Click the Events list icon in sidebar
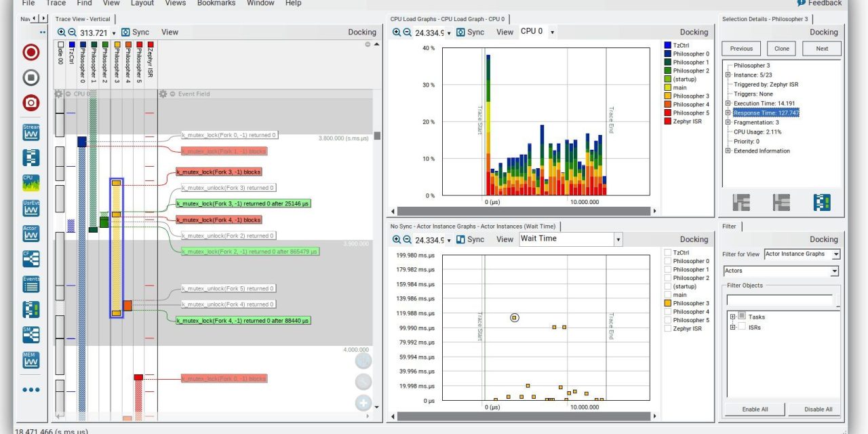868x434 pixels. tap(30, 285)
